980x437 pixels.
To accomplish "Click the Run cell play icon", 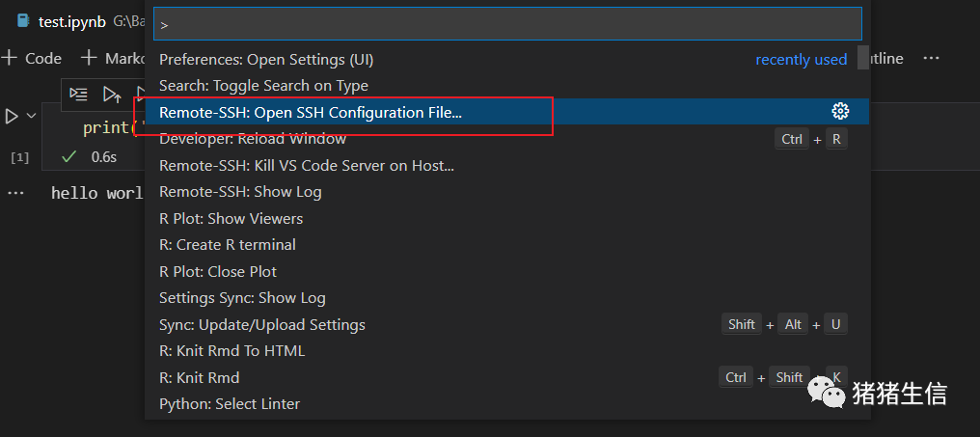I will 12,117.
